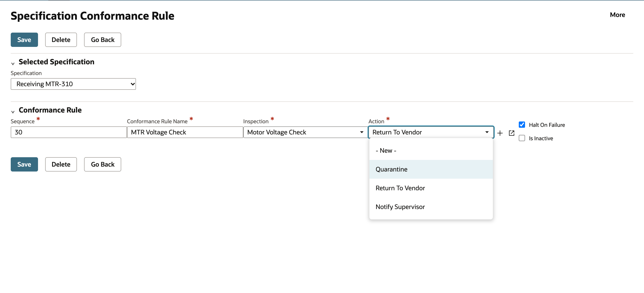644x293 pixels.
Task: Uncheck Halt On Failure checkbox
Action: (x=522, y=125)
